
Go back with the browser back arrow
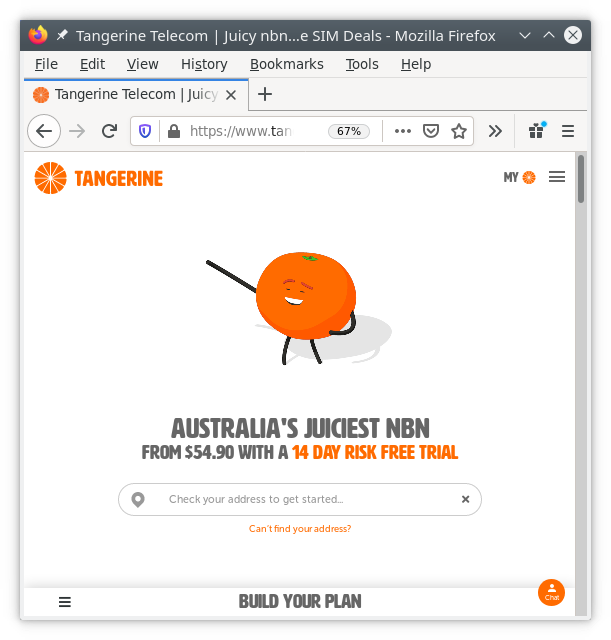point(44,131)
